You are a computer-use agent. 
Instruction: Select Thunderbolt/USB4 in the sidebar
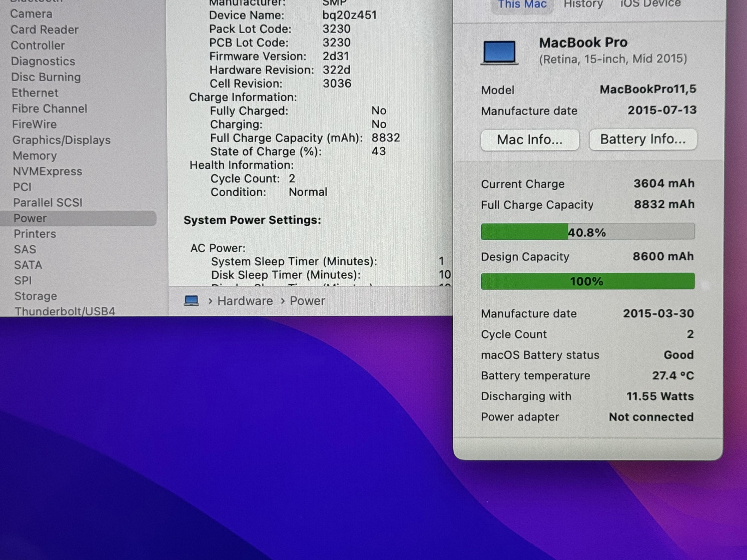click(65, 311)
